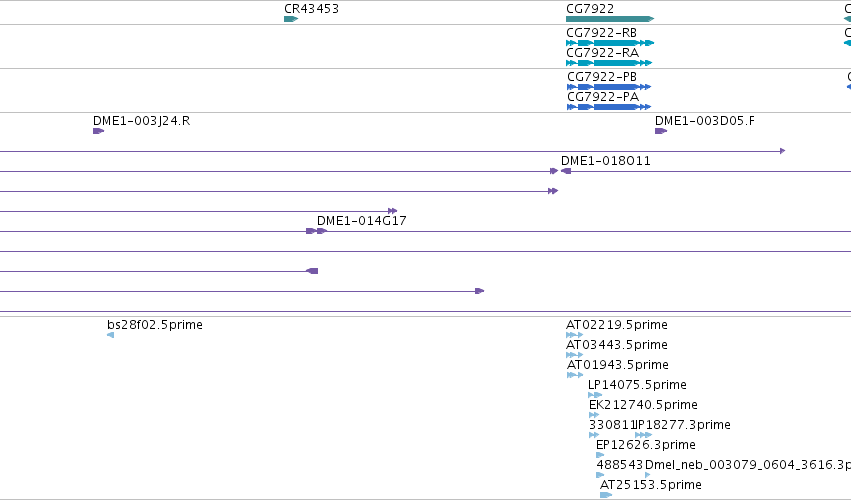
Task: Click the EK212740.5prime EST glyph
Action: click(594, 415)
